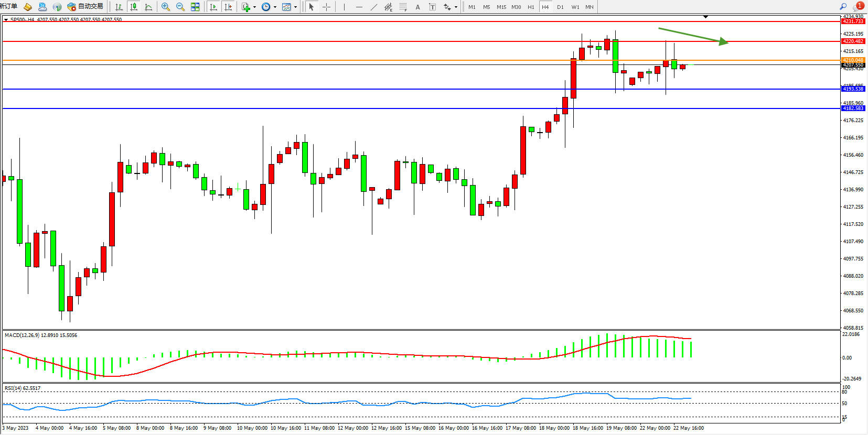Viewport: 868px width, 435px height.
Task: Click the 新订单 new order button
Action: click(9, 6)
